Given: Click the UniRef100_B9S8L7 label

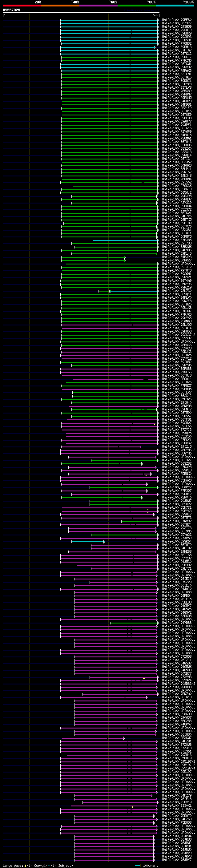Looking at the screenshot, I should [177, 515].
